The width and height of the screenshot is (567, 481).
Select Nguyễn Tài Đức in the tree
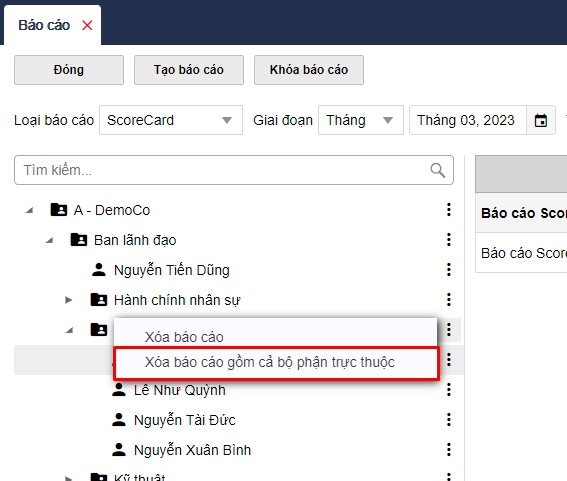[x=184, y=420]
